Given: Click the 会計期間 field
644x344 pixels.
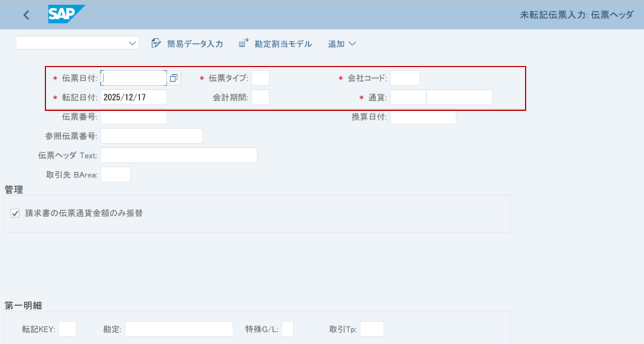Looking at the screenshot, I should tap(260, 97).
